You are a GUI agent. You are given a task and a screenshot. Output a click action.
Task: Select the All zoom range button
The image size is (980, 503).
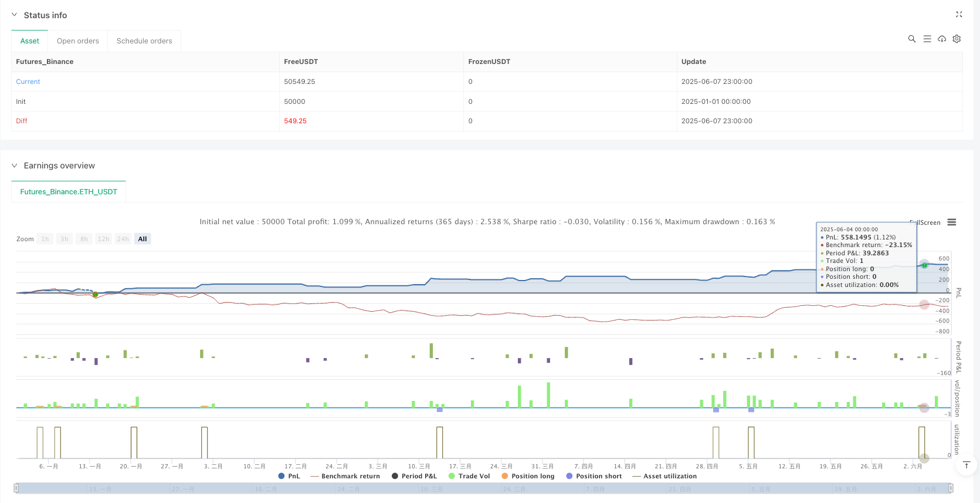[x=143, y=239]
